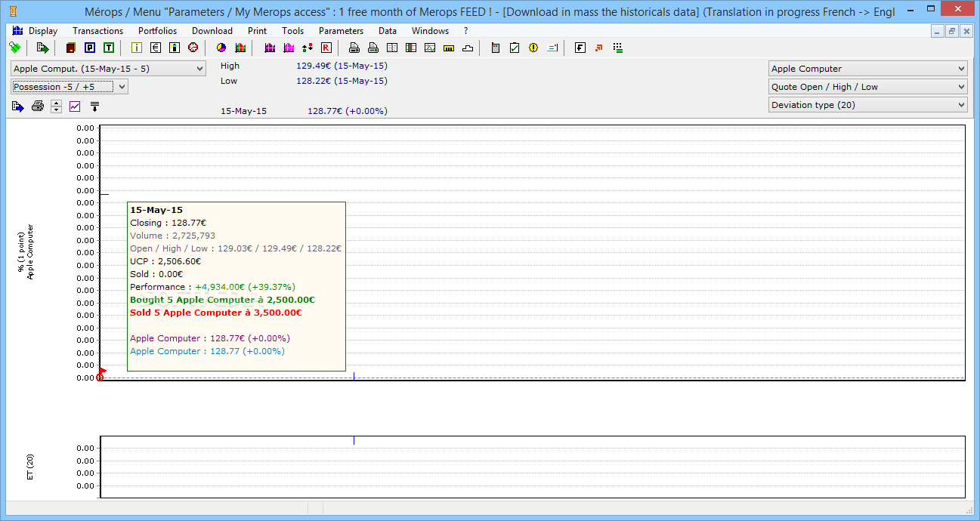Screen dimensions: 980x521
Task: Click the green dotted grid toolbar icon
Action: tap(618, 48)
